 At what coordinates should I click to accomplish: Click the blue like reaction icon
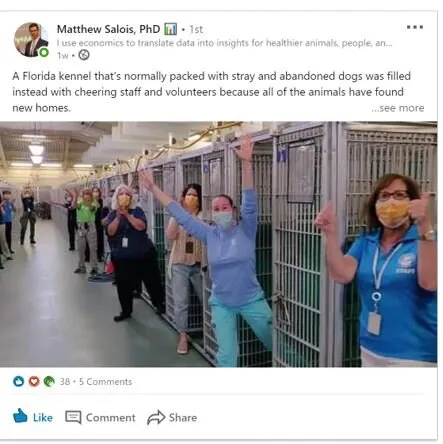click(x=18, y=381)
